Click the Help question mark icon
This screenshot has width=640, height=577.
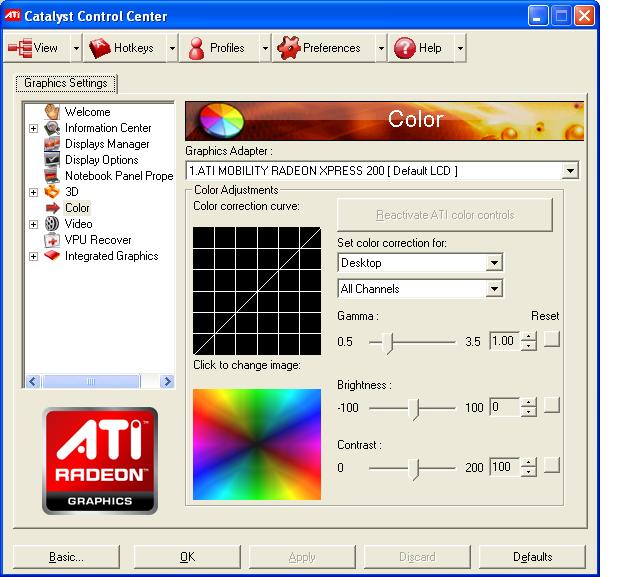tap(404, 48)
